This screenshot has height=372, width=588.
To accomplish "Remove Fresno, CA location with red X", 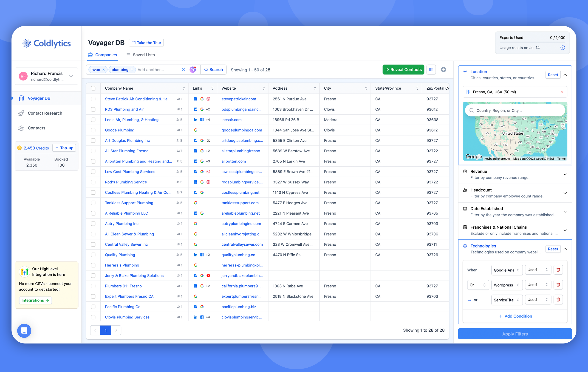I will coord(562,92).
